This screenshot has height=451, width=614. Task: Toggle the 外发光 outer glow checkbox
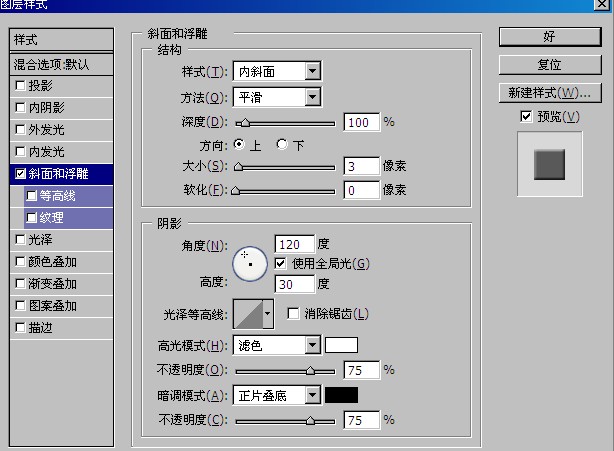(20, 129)
